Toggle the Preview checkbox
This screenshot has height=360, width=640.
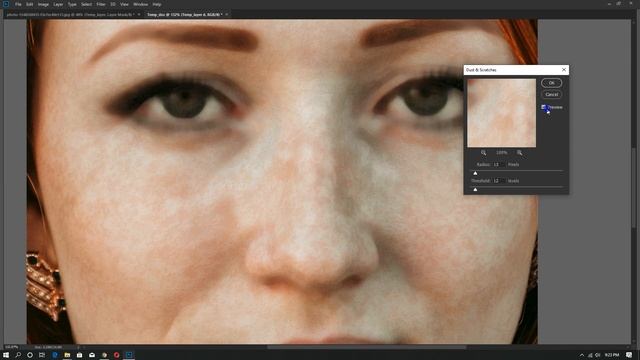click(544, 107)
